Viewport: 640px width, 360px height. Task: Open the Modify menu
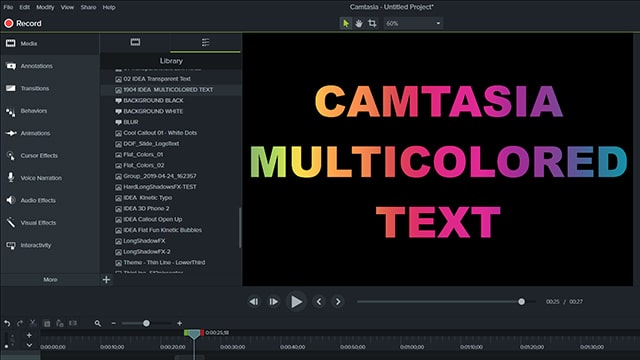coord(45,7)
